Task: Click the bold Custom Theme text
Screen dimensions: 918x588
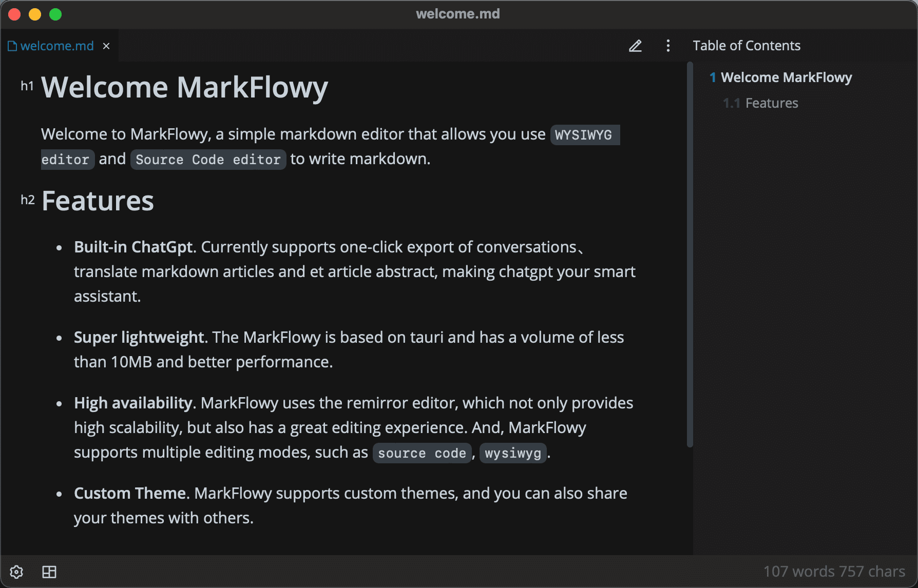Action: click(x=130, y=493)
